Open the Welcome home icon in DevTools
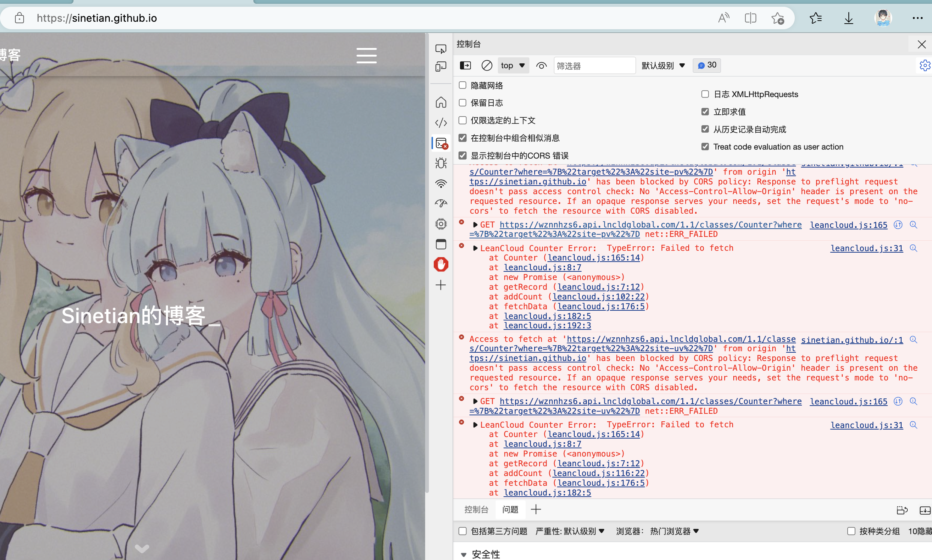The width and height of the screenshot is (932, 560). pyautogui.click(x=441, y=102)
